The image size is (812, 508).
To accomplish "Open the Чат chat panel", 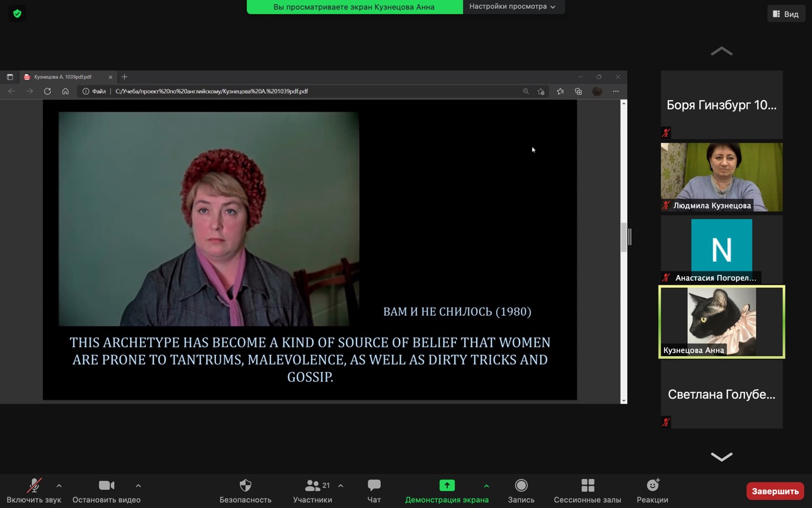I will click(x=374, y=491).
